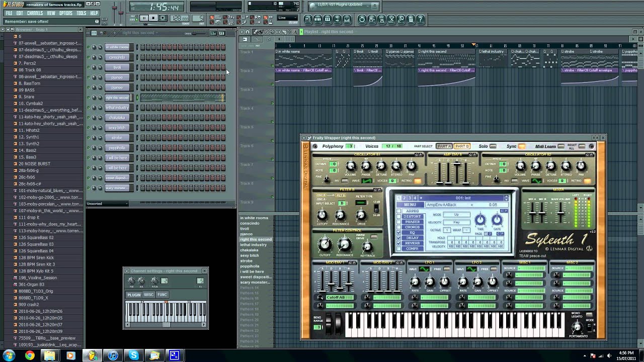
Task: Enable the ARPEG checkbox in Sylenth
Action: pos(399,211)
